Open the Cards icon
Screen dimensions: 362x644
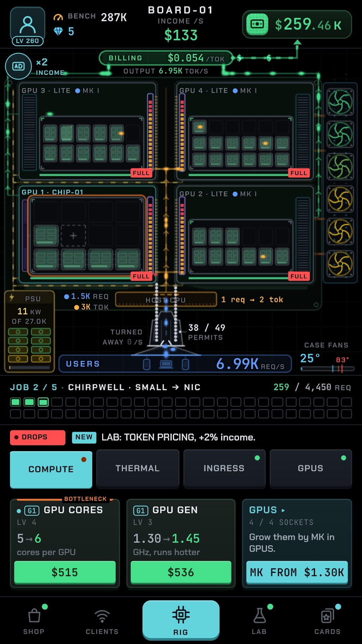[327, 616]
